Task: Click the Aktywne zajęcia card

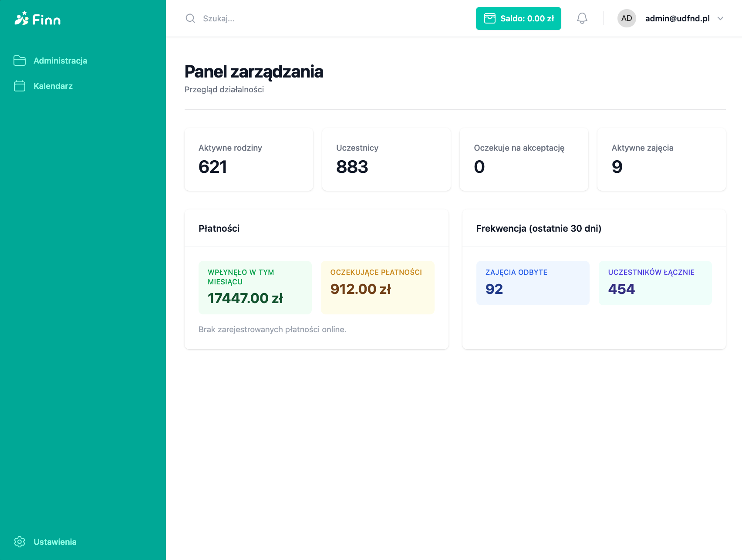Action: click(x=661, y=159)
